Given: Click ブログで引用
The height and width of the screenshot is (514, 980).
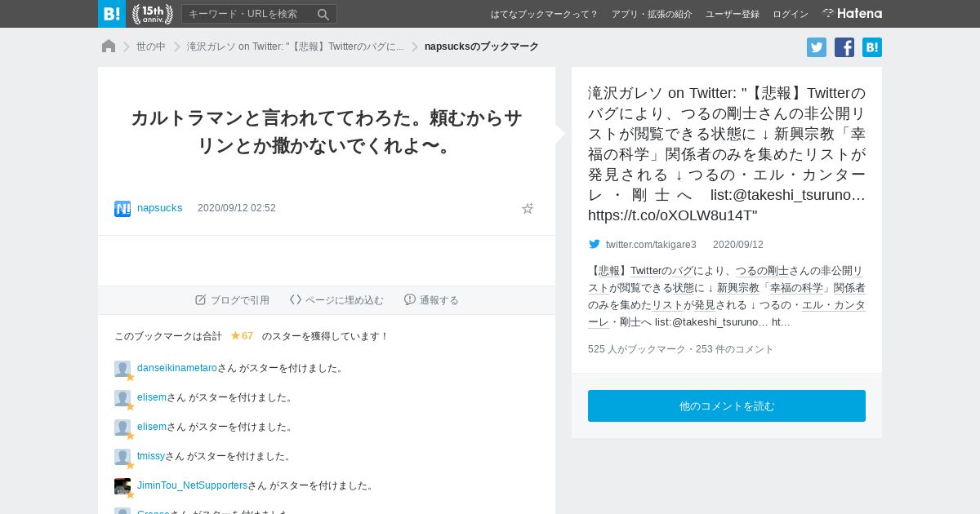Looking at the screenshot, I should click(232, 300).
